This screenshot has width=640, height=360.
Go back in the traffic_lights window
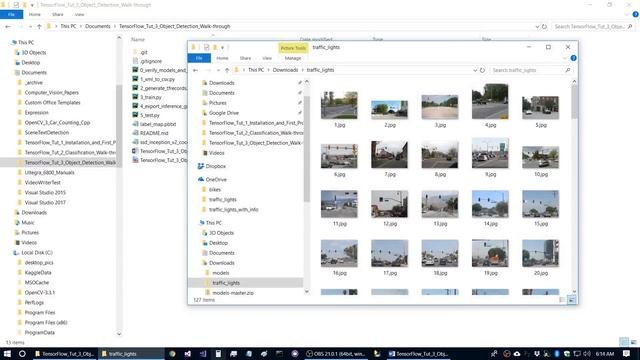coord(196,70)
